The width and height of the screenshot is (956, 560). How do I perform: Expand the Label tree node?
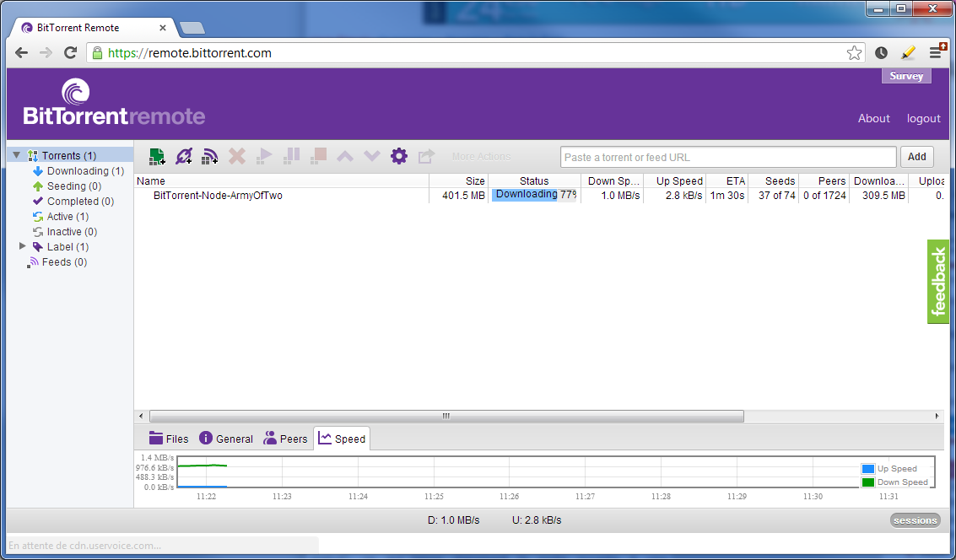(23, 246)
